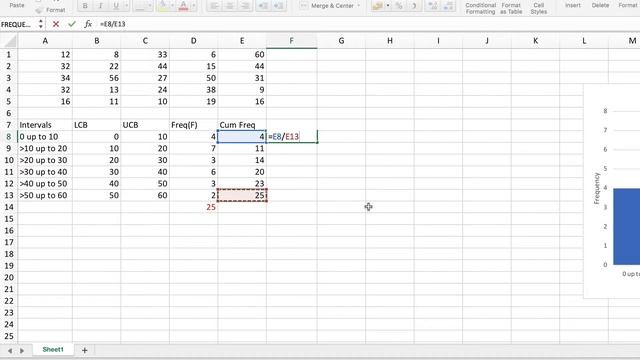Select row 14 header

pos(9,207)
